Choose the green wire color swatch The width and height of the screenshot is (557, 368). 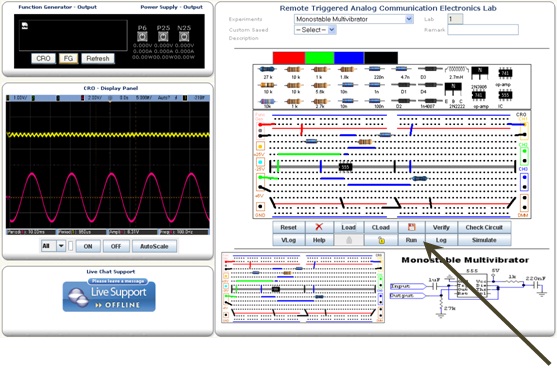click(319, 58)
